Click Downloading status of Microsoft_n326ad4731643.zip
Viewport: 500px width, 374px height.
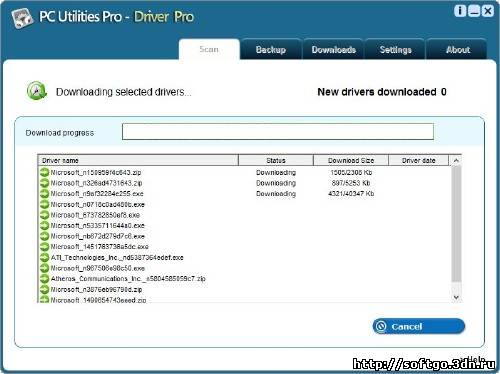click(x=276, y=183)
